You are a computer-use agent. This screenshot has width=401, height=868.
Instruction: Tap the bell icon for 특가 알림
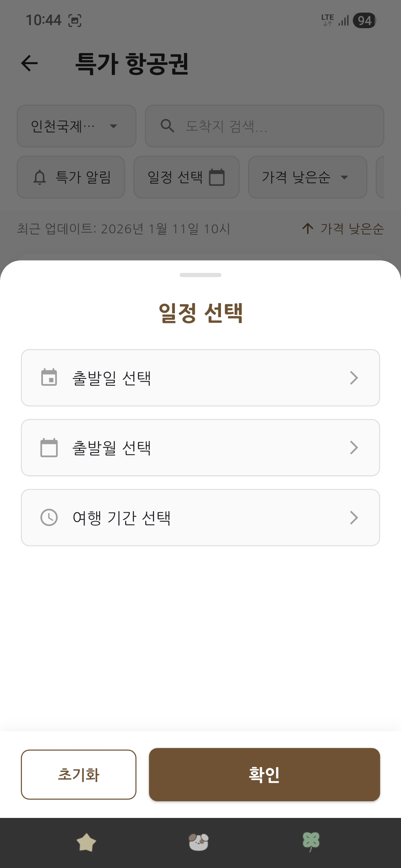click(x=40, y=177)
